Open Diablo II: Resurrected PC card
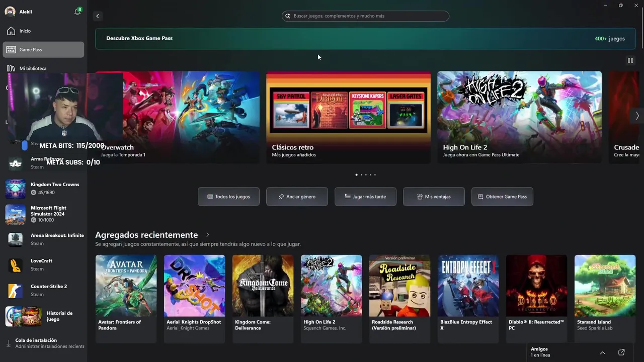Viewport: 644px width, 362px height. tap(536, 299)
